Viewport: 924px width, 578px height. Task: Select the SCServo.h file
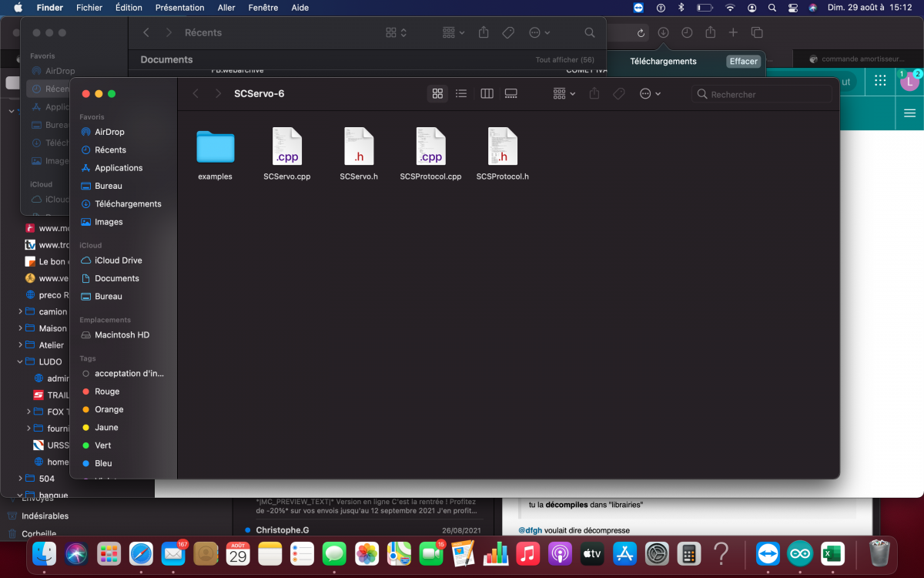click(359, 156)
